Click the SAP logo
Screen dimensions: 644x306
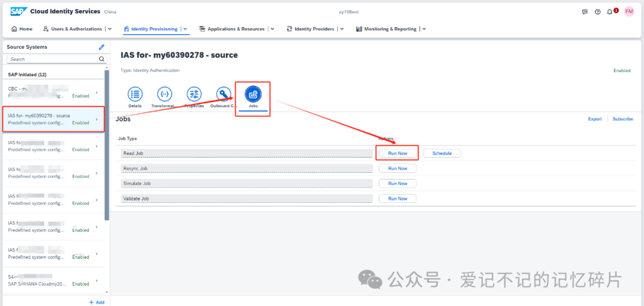tap(18, 11)
